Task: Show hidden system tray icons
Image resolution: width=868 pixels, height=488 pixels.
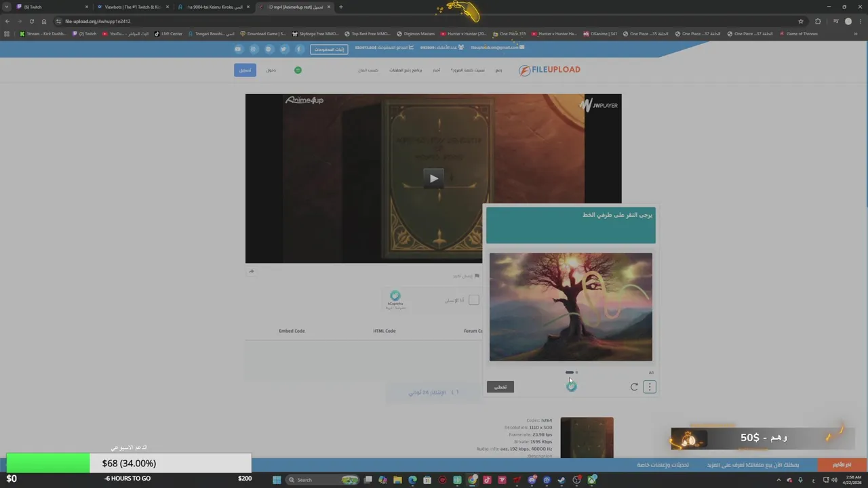Action: (778, 480)
